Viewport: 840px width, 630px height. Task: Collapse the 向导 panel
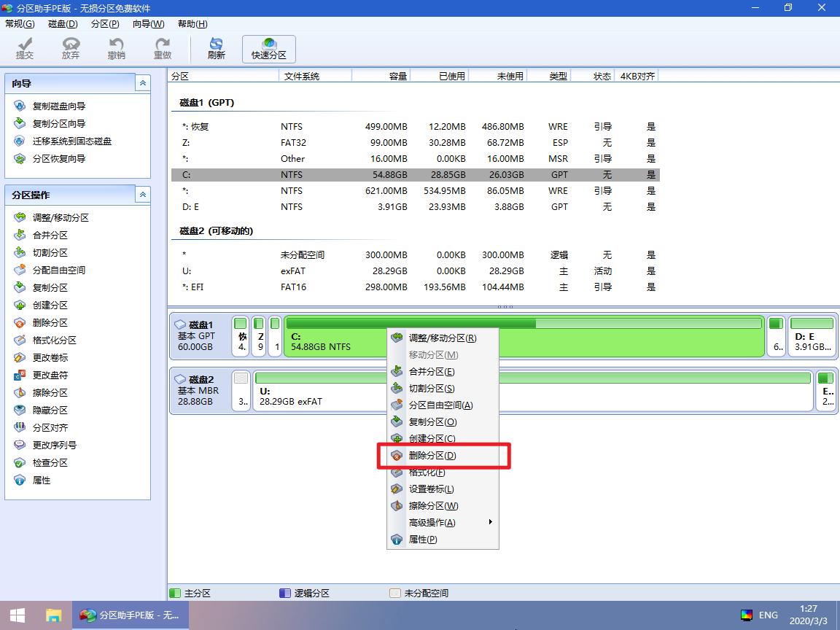click(143, 82)
